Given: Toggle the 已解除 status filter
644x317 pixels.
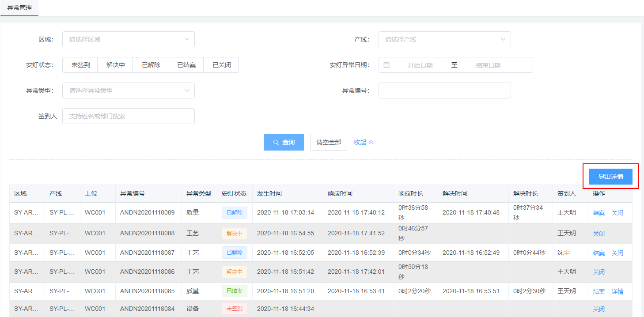Looking at the screenshot, I should pyautogui.click(x=151, y=65).
